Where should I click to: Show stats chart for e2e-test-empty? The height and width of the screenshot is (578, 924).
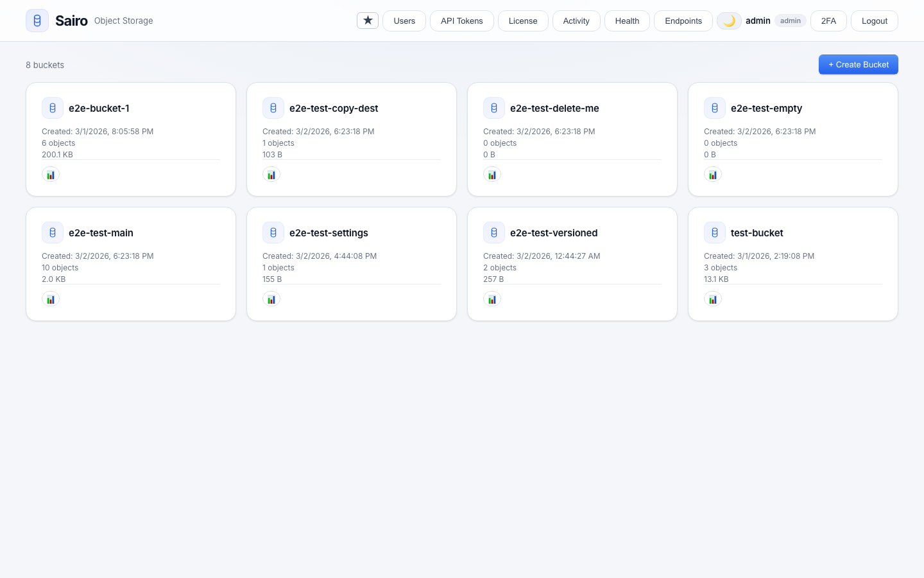tap(713, 175)
